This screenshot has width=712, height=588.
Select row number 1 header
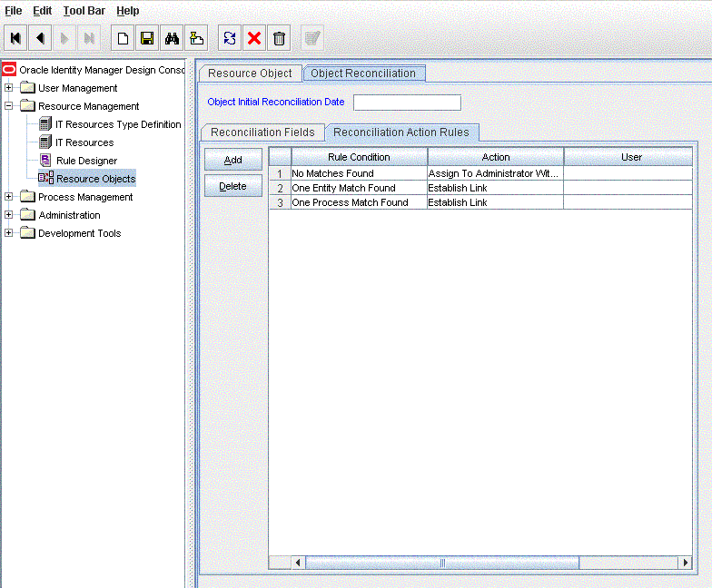[280, 173]
